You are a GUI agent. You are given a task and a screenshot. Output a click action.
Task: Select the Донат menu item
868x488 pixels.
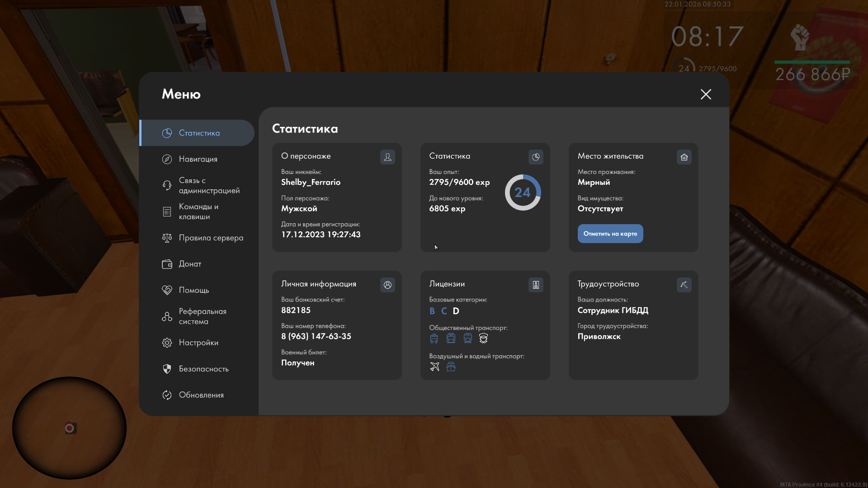190,264
